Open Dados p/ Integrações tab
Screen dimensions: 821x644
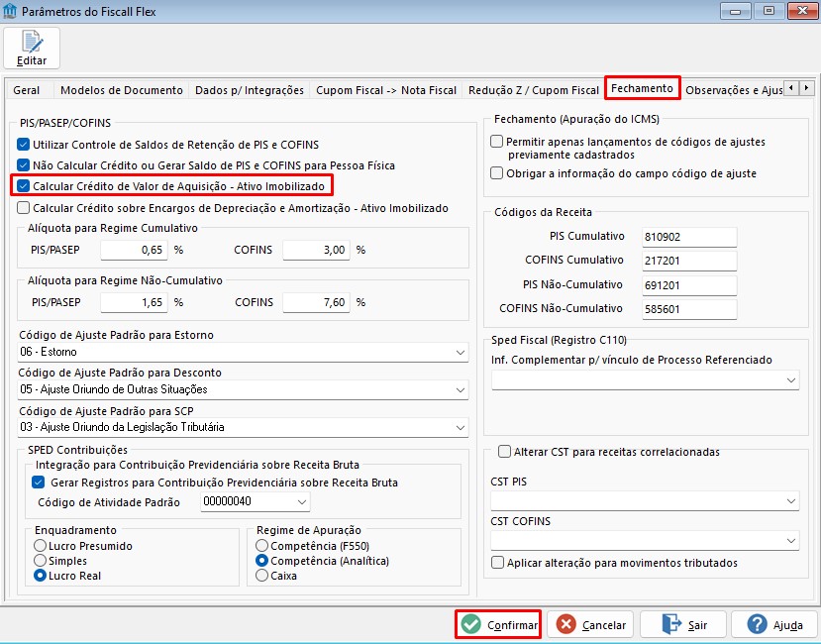tap(250, 90)
